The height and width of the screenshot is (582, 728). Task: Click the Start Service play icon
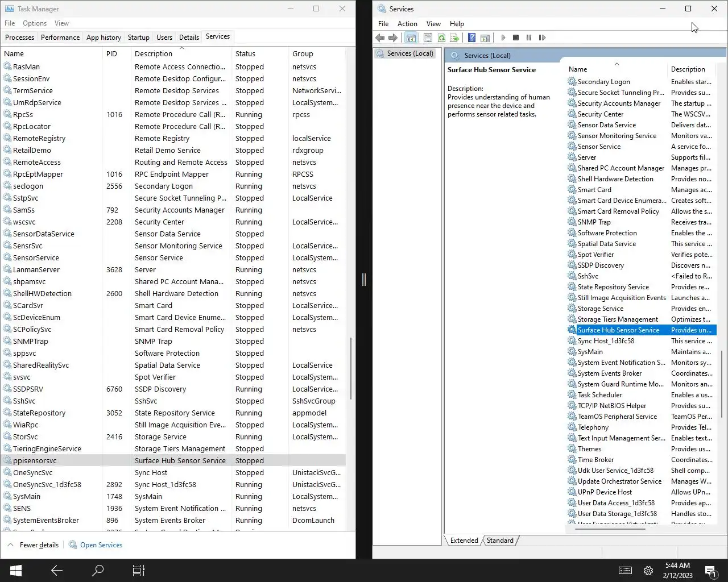[503, 38]
